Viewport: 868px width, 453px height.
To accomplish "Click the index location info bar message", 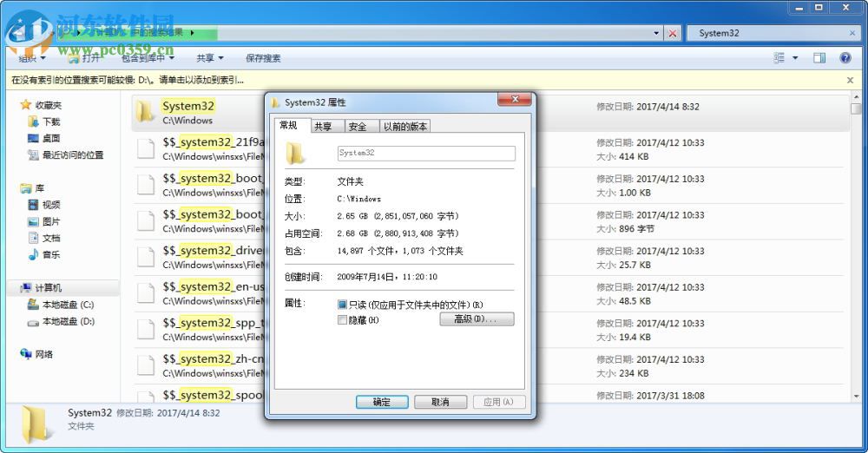I will click(x=128, y=81).
